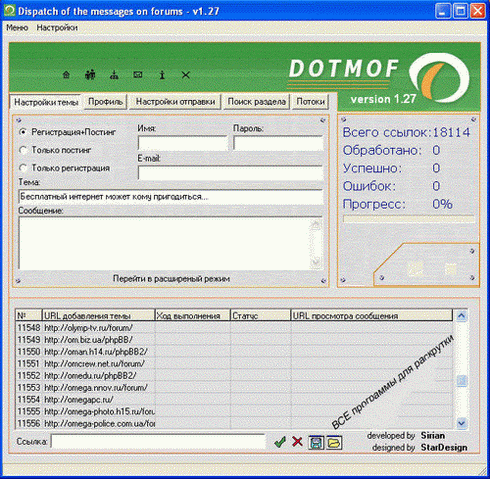Select row 11553 omega.nnov.ru forum
This screenshot has height=479, width=490.
point(234,388)
